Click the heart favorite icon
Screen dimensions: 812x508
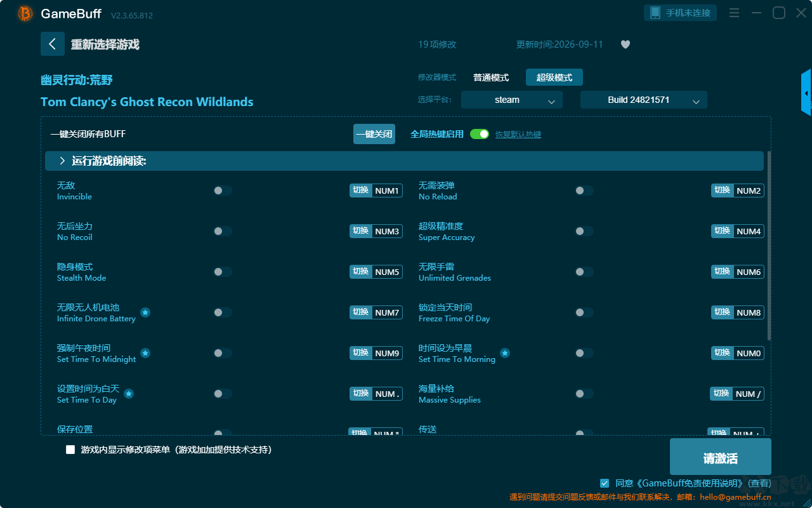(x=625, y=44)
